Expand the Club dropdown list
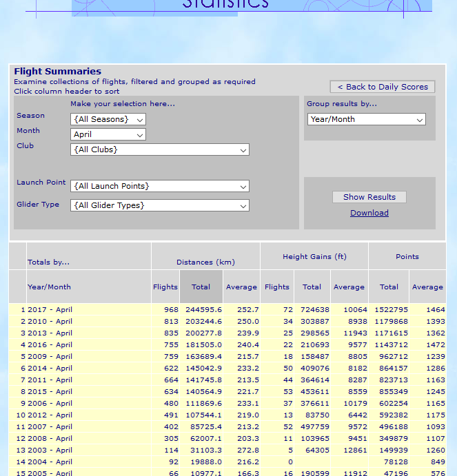The height and width of the screenshot is (476, 457). coord(159,149)
